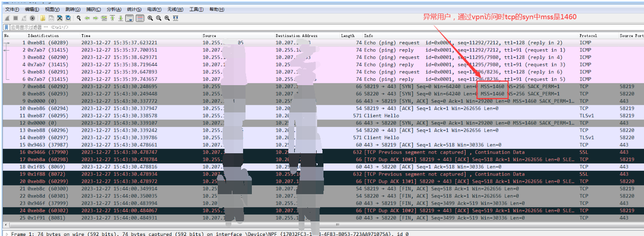The width and height of the screenshot is (644, 236).
Task: Jump to the last packet icon
Action: 120,18
